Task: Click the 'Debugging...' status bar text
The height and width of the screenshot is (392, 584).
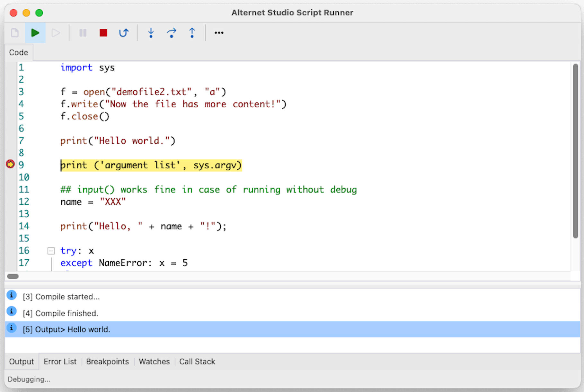Action: tap(29, 379)
